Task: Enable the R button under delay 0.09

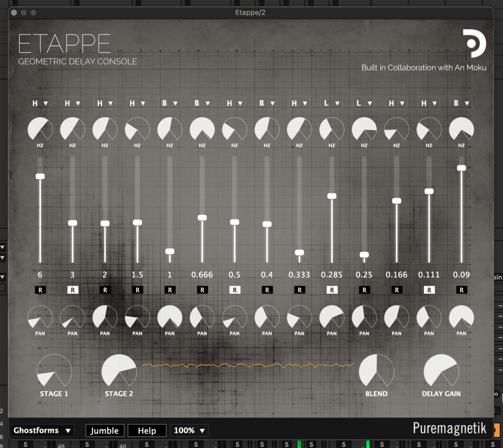Action: (x=461, y=290)
